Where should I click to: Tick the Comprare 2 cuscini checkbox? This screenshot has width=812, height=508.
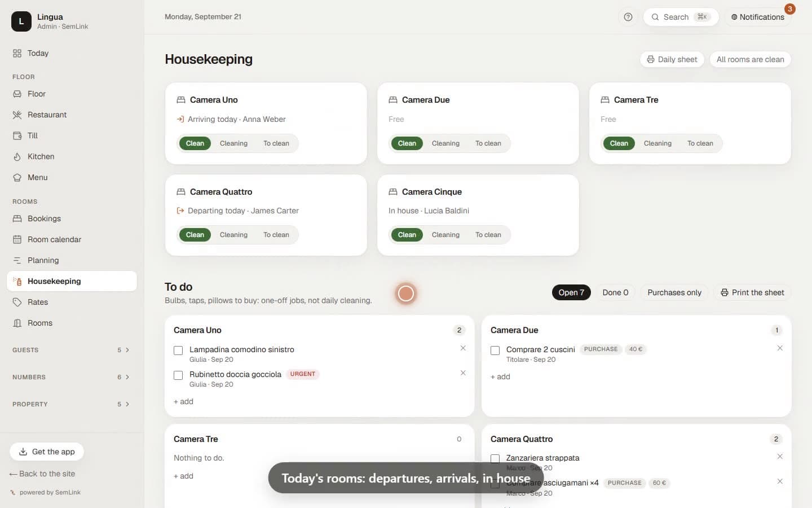(495, 351)
